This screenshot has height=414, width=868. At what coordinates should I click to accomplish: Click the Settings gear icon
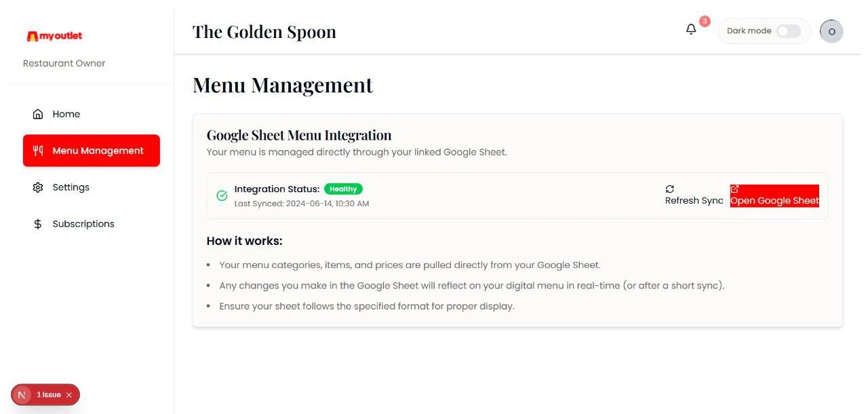38,187
